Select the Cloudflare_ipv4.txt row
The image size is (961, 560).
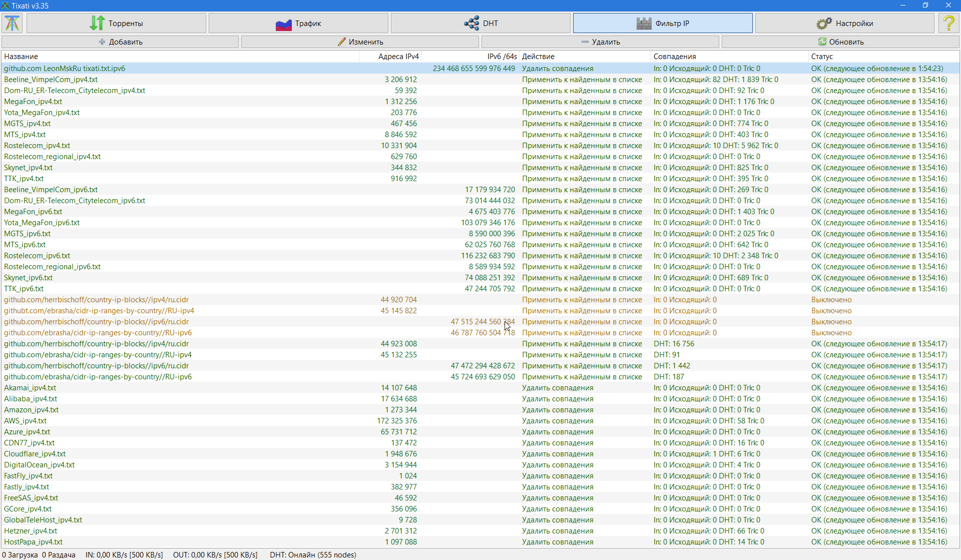pos(480,454)
